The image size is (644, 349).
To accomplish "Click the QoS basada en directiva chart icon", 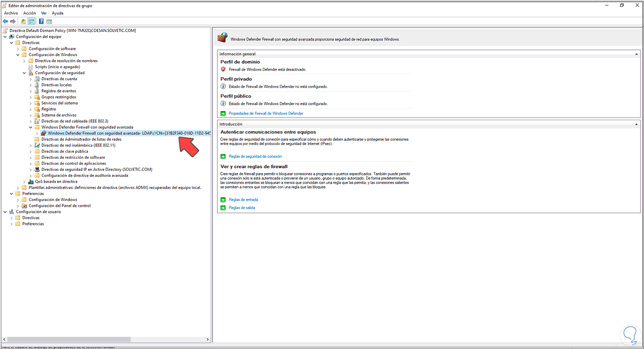I will click(x=31, y=182).
